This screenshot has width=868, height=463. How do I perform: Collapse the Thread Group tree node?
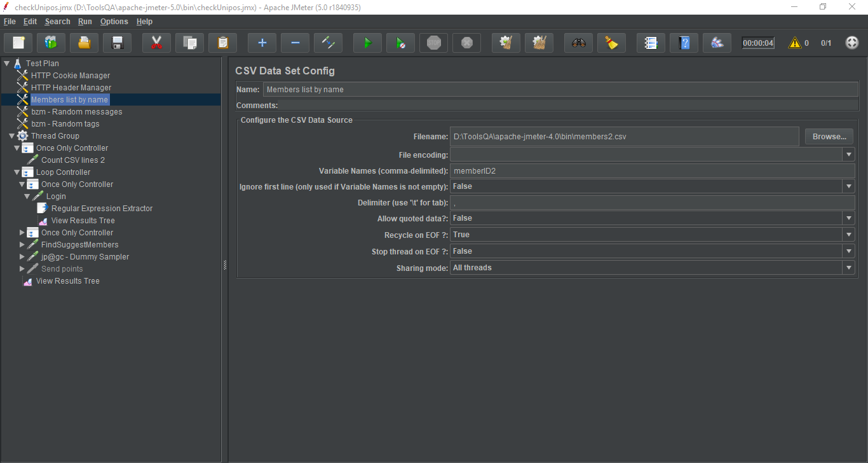(x=12, y=136)
